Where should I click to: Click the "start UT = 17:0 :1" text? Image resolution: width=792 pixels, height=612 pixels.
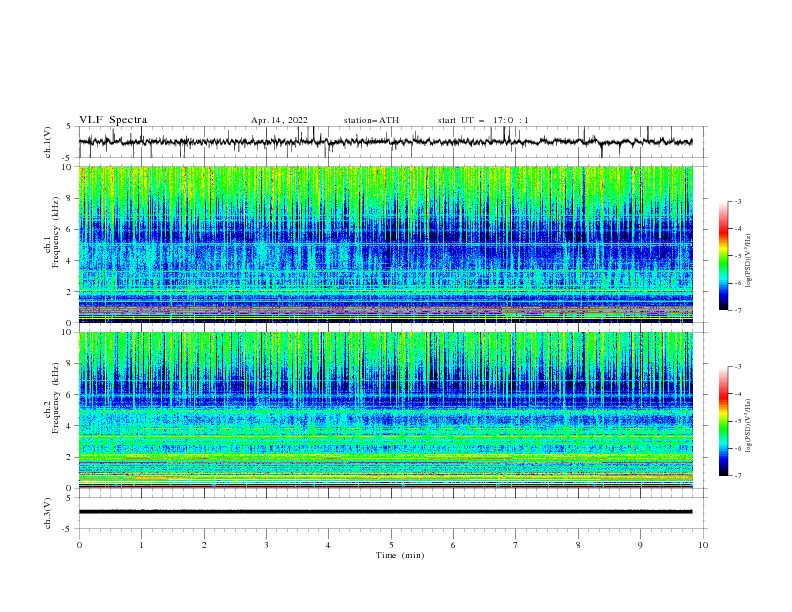(483, 120)
